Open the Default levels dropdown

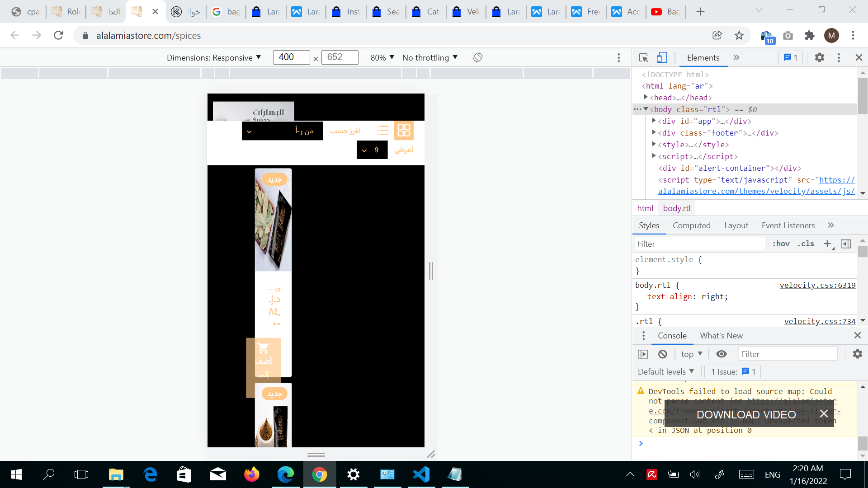point(666,371)
